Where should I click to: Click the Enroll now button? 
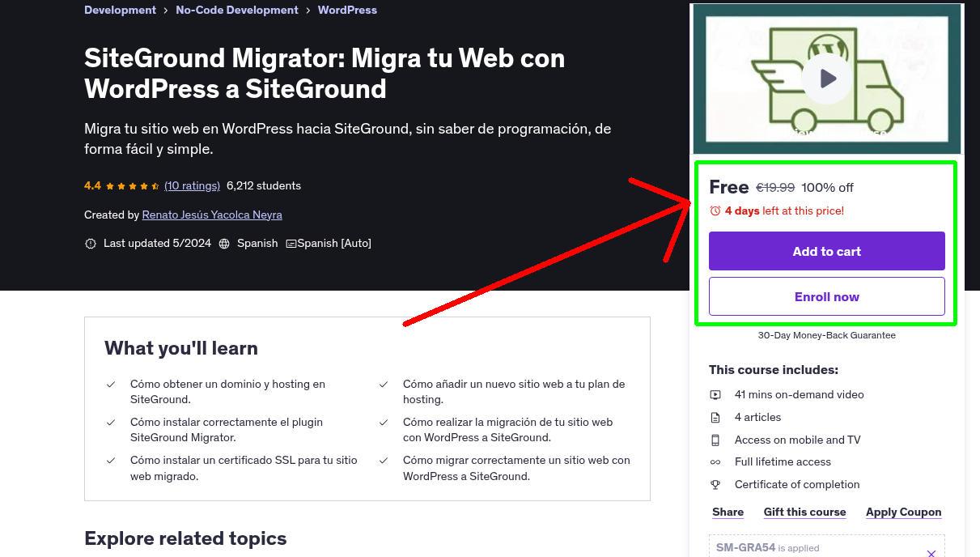click(x=827, y=296)
